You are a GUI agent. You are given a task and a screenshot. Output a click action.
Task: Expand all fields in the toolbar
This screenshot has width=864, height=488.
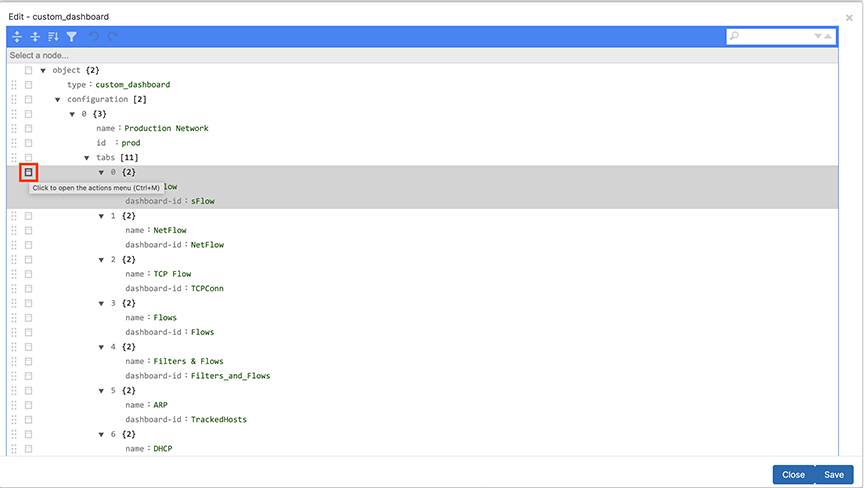pyautogui.click(x=17, y=37)
